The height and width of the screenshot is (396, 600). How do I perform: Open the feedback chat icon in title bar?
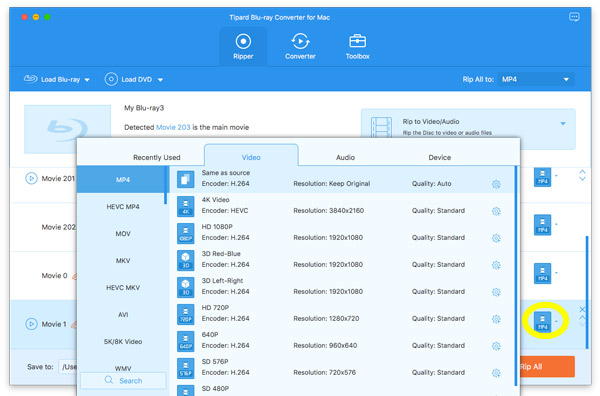coord(574,17)
